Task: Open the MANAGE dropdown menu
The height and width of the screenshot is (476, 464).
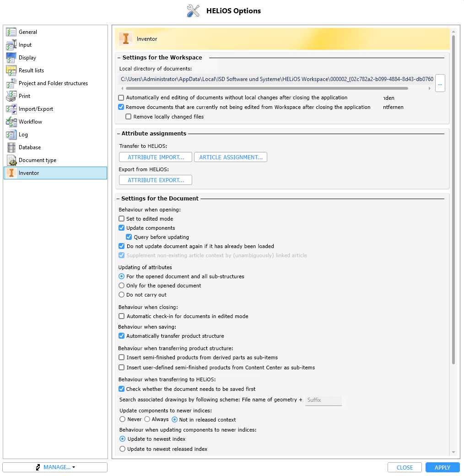Action: coord(55,467)
